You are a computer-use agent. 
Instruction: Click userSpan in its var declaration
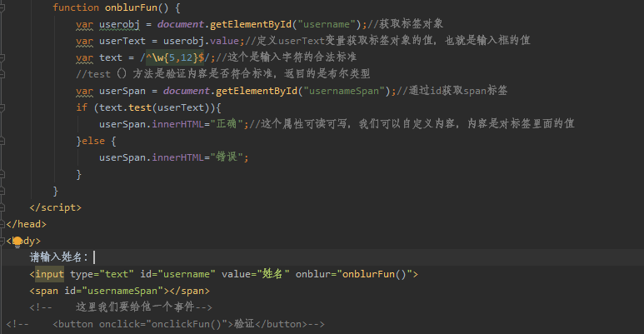tap(122, 91)
